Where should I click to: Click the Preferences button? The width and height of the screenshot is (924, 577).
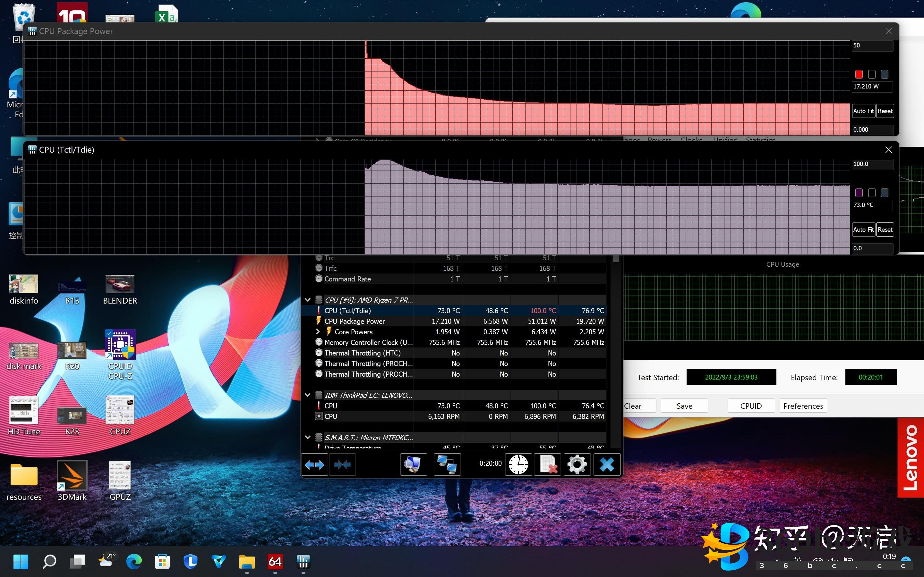[803, 406]
